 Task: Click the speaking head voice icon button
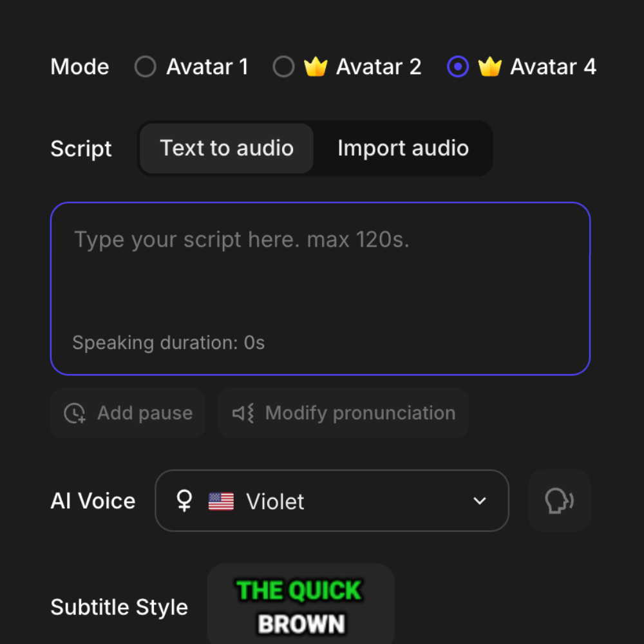click(559, 501)
